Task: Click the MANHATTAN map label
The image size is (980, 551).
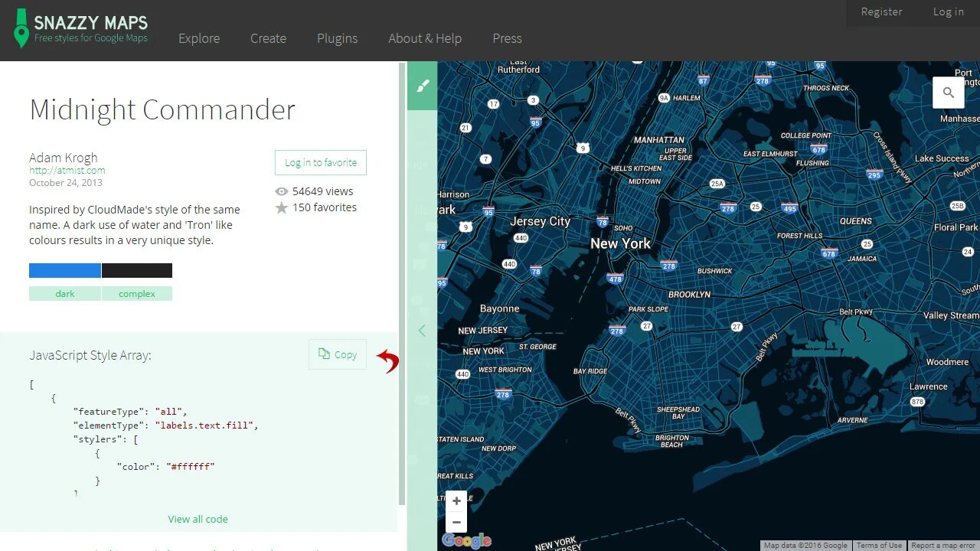Action: click(x=659, y=140)
